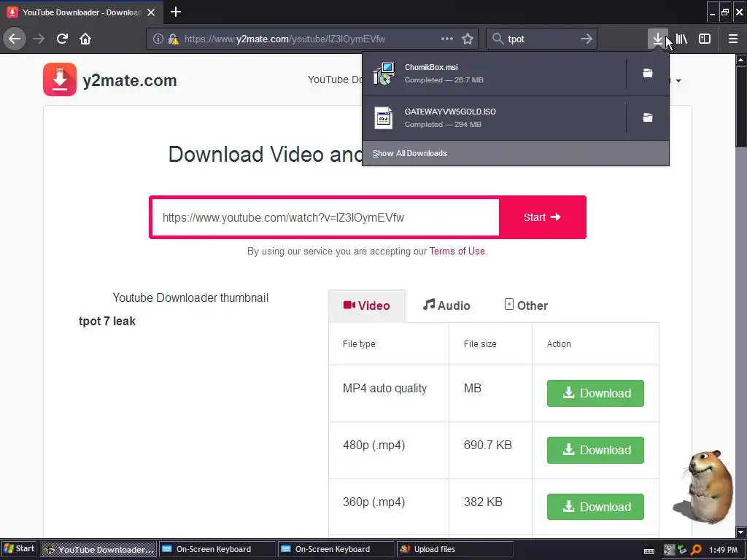Click the scrollbar down arrow
This screenshot has height=560, width=747.
(x=741, y=532)
